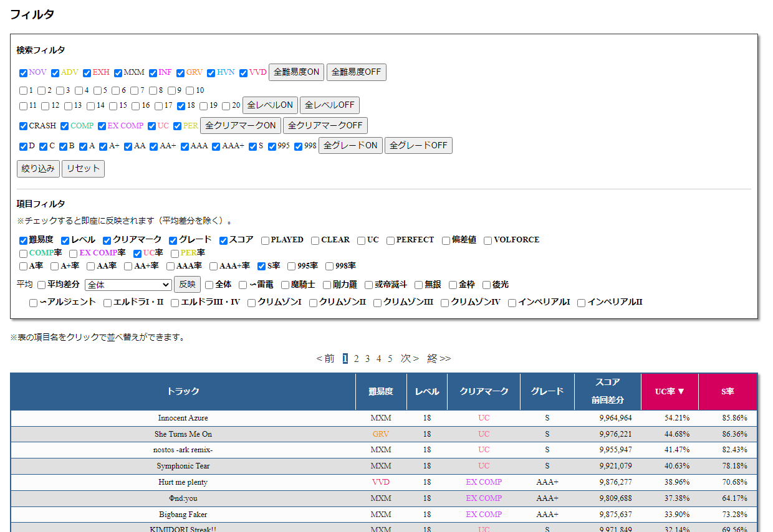
Task: Click the track name Innocent Azure
Action: (x=183, y=418)
